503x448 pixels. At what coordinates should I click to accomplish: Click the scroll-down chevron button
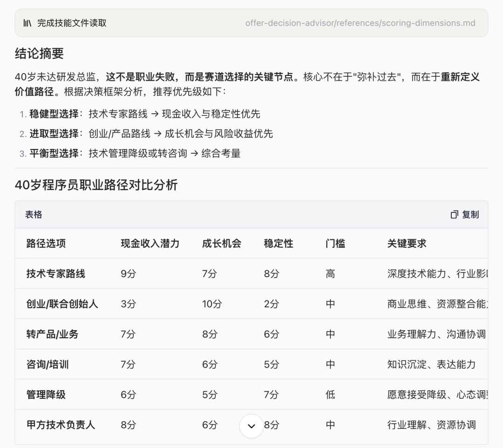251,426
